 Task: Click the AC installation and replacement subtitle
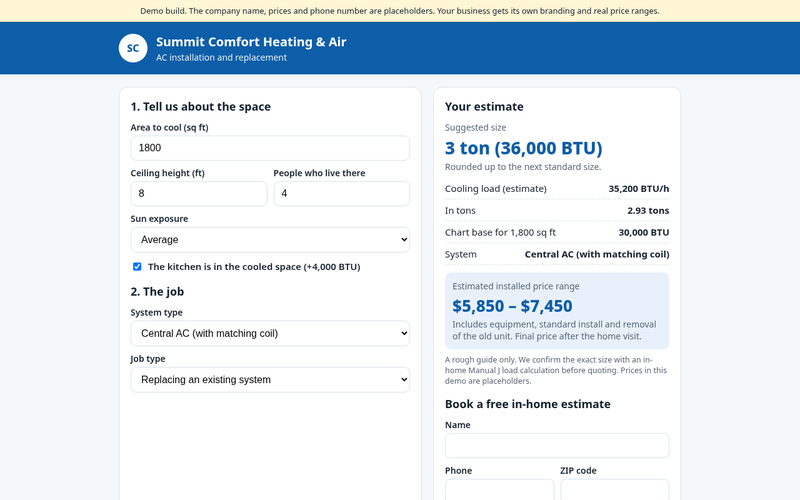click(221, 58)
